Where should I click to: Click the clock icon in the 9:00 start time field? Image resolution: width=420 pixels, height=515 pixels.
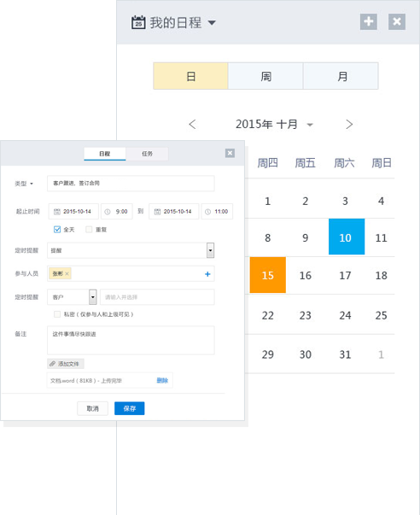[x=108, y=212]
